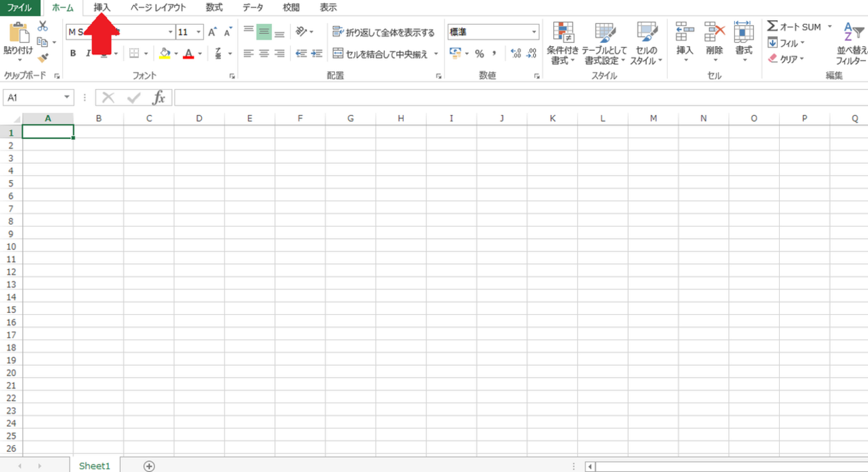Expand merge and center dropdown arrow
The image size is (868, 472).
[x=436, y=54]
